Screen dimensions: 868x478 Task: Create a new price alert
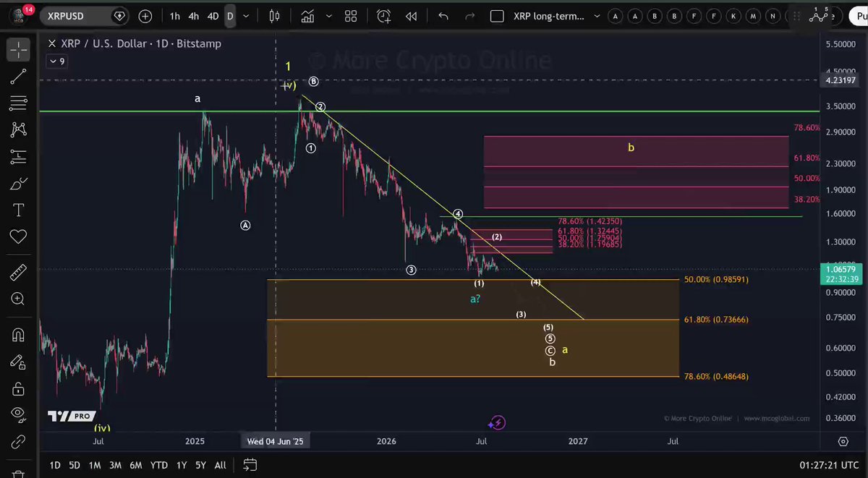click(383, 16)
